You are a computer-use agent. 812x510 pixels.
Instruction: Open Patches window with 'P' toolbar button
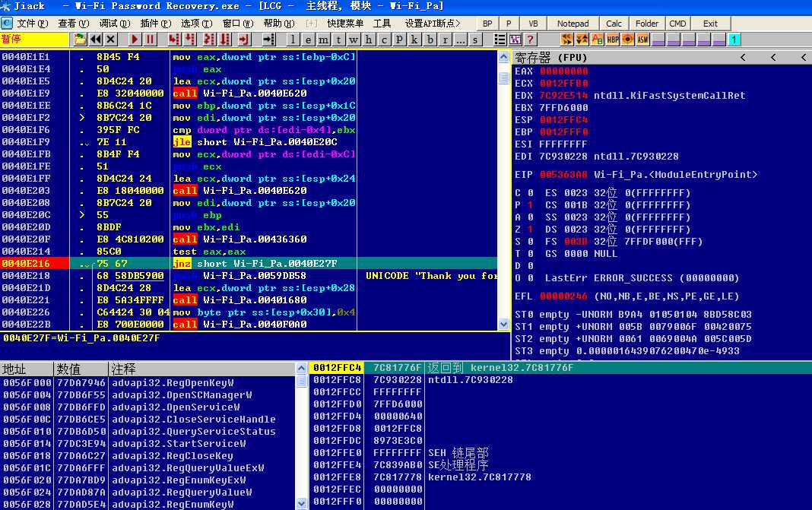[x=399, y=40]
